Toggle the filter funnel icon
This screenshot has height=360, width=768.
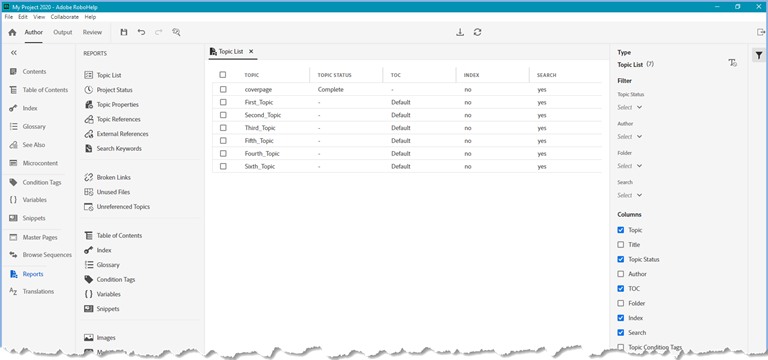click(x=758, y=55)
